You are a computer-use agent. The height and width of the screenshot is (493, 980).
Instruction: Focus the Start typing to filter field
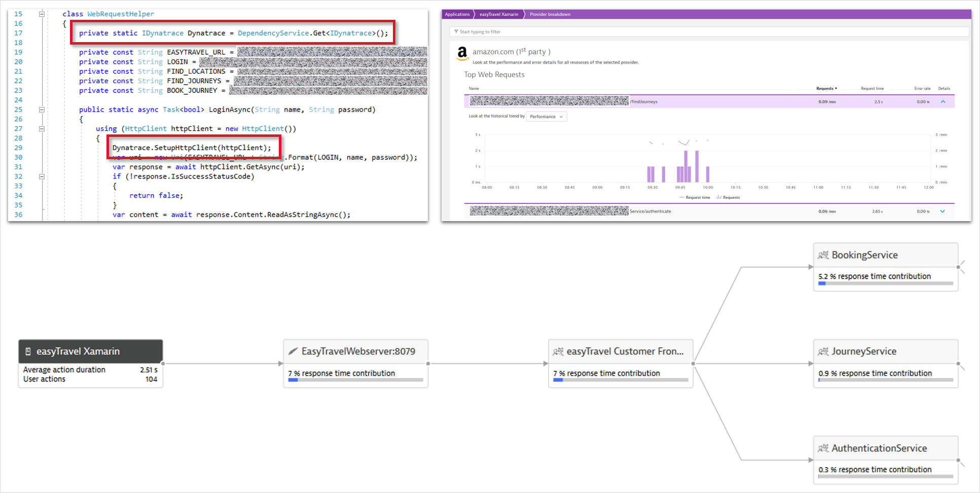click(x=709, y=32)
